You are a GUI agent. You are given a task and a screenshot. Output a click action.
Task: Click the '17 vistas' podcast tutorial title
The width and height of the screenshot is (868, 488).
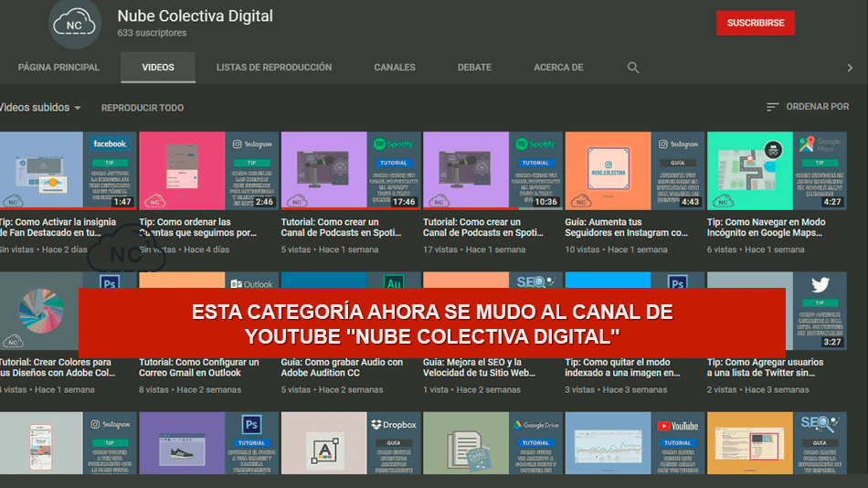482,228
